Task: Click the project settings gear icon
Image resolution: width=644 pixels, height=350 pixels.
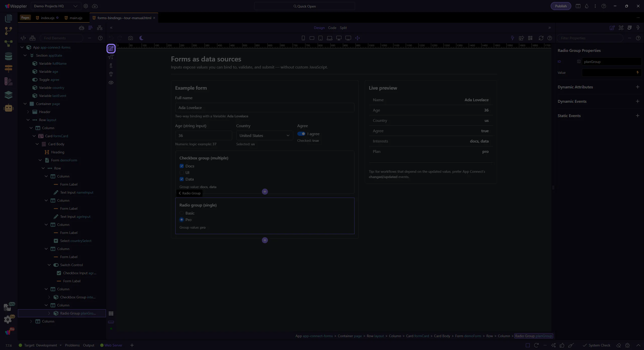Action: tap(86, 6)
